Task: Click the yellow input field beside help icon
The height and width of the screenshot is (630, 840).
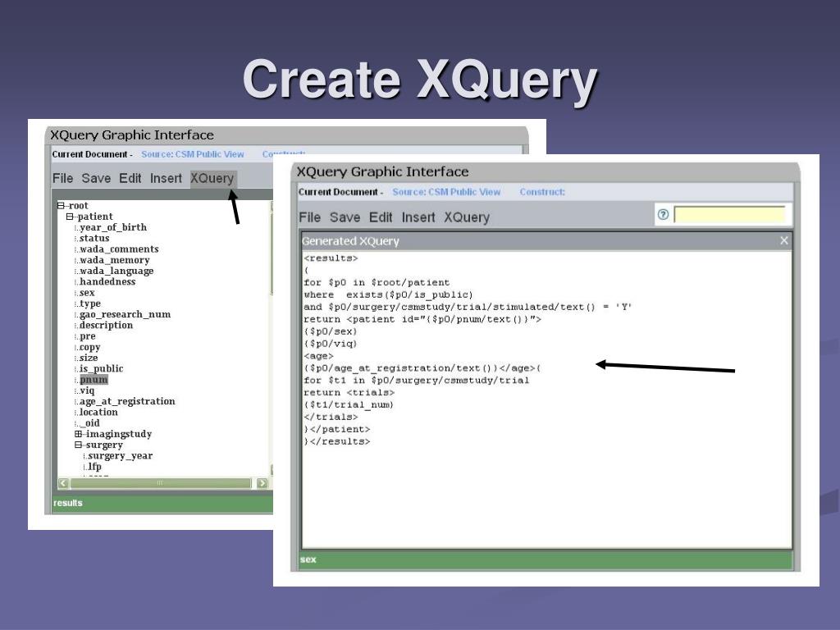Action: click(x=729, y=215)
